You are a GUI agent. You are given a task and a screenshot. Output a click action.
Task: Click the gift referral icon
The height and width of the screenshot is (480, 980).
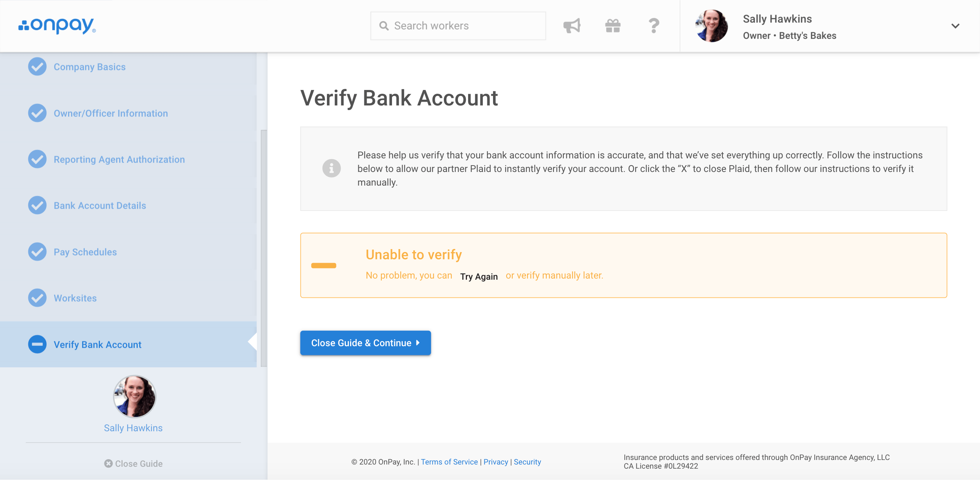pos(613,25)
